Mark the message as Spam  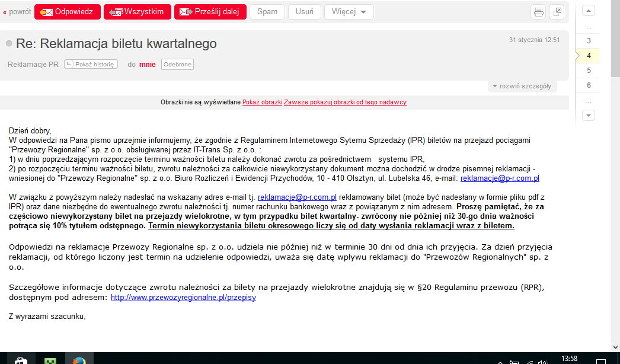coord(267,12)
